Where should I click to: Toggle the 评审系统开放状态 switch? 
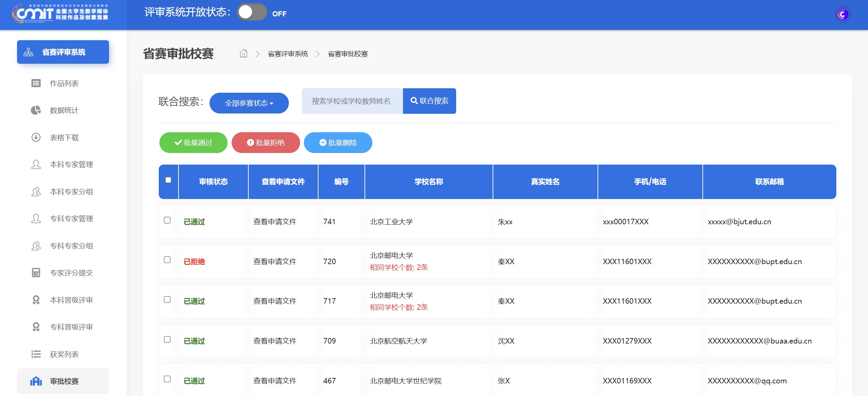pos(252,13)
